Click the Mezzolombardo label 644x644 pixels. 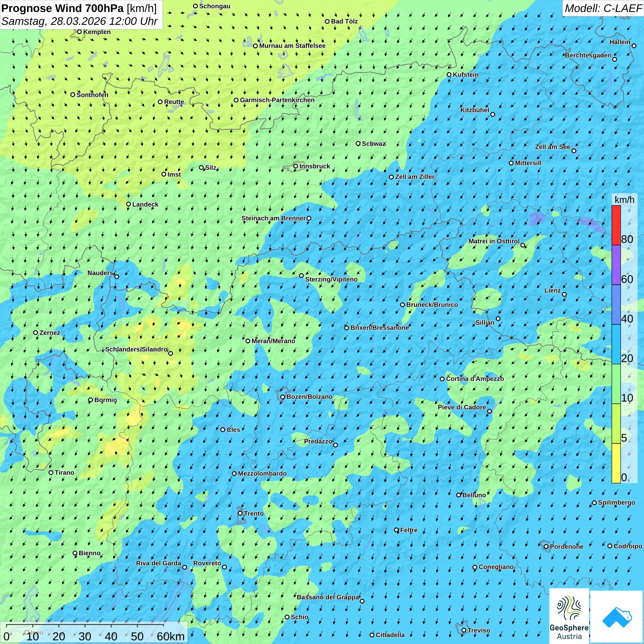[x=262, y=473]
